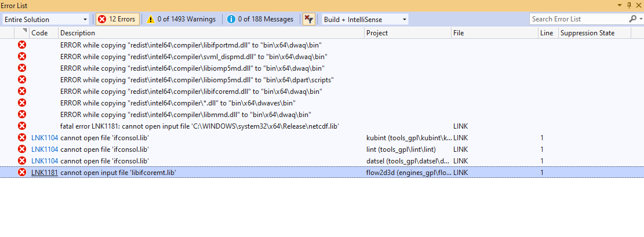Sort by the Description column header
Viewport: 644px width, 237px height.
(78, 33)
